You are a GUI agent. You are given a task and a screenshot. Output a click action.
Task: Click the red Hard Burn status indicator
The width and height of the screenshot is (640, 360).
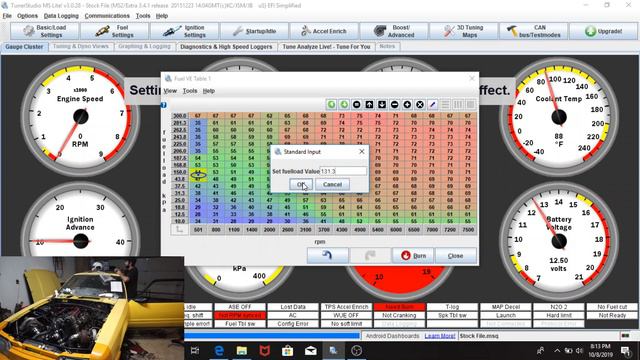pos(399,307)
